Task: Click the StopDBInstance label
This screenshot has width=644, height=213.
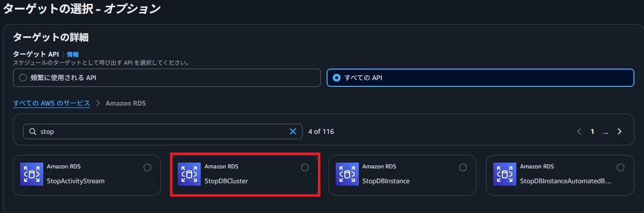Action: 386,181
